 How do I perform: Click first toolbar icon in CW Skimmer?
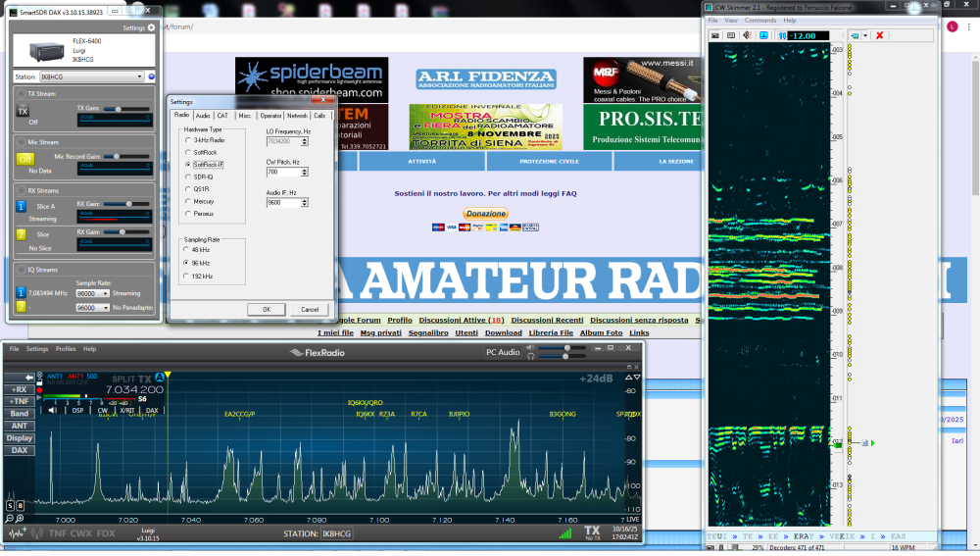click(x=715, y=35)
